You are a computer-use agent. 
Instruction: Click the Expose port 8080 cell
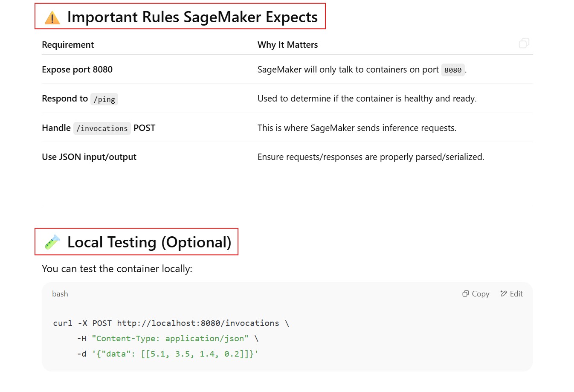pos(77,70)
